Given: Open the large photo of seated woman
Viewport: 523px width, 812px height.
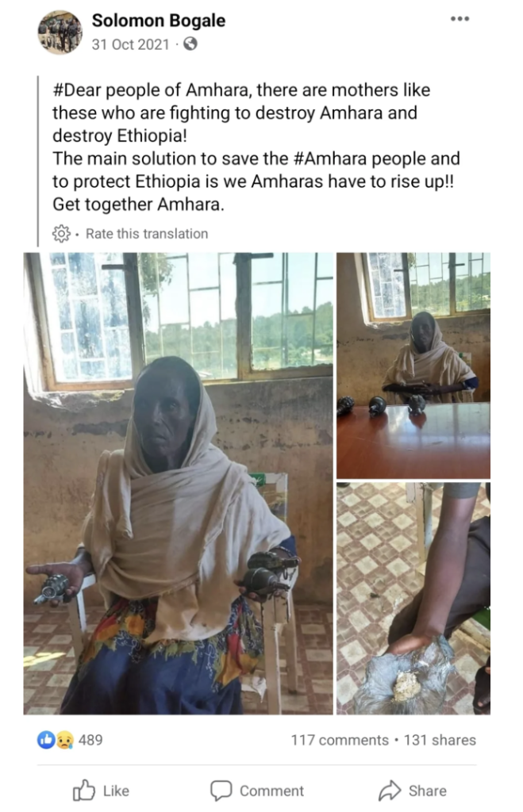Looking at the screenshot, I should [x=179, y=483].
